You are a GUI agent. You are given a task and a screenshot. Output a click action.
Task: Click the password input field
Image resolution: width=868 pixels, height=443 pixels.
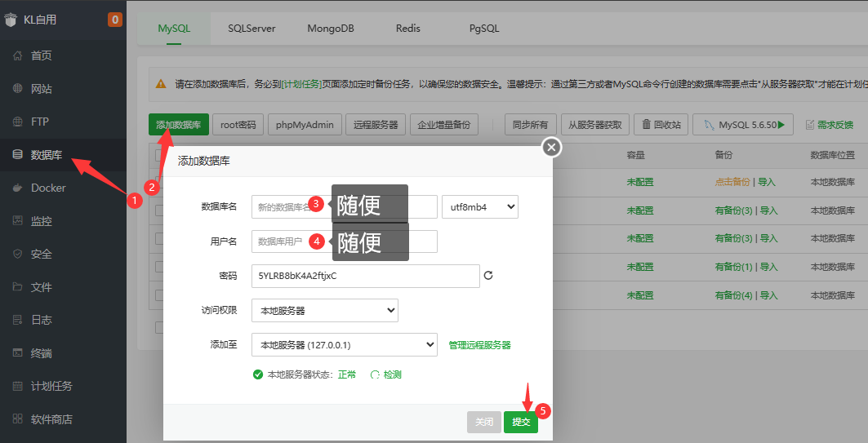click(x=365, y=276)
